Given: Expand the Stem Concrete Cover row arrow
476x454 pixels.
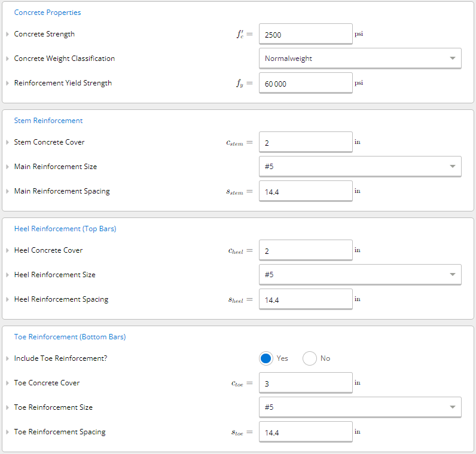Looking at the screenshot, I should point(7,143).
